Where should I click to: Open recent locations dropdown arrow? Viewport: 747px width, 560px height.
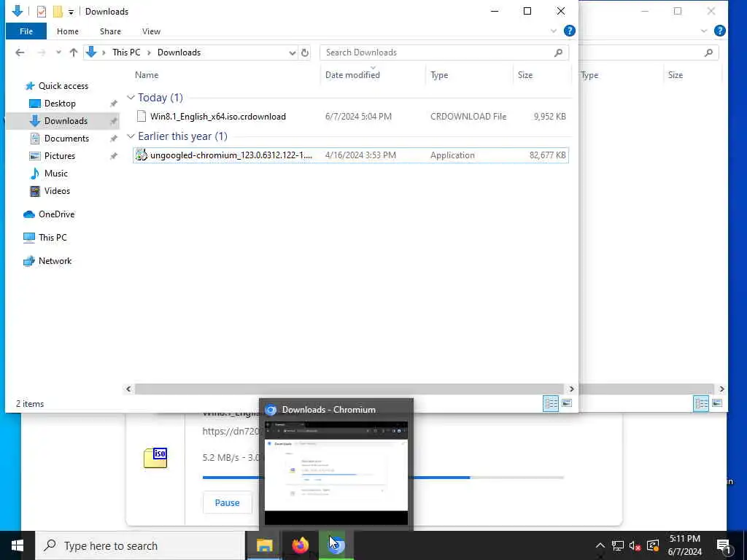[58, 52]
